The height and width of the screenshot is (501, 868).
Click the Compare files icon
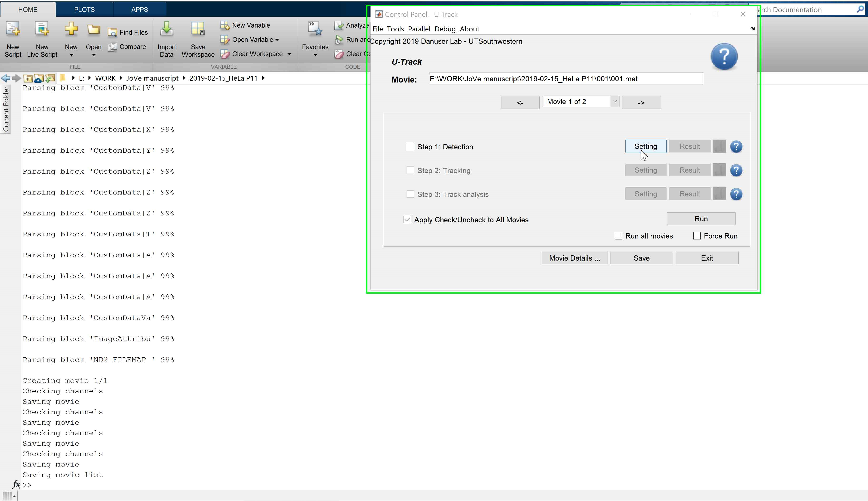(112, 47)
